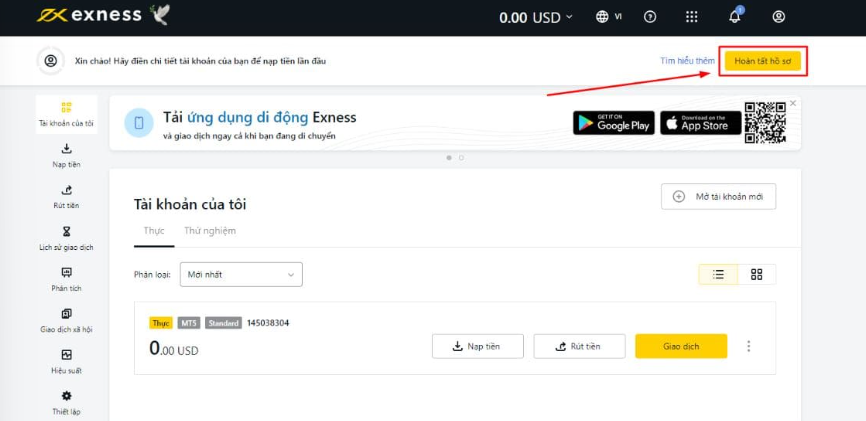Viewport: 866px width, 421px height.
Task: Open the Mới nhất sort dropdown
Action: pyautogui.click(x=242, y=274)
